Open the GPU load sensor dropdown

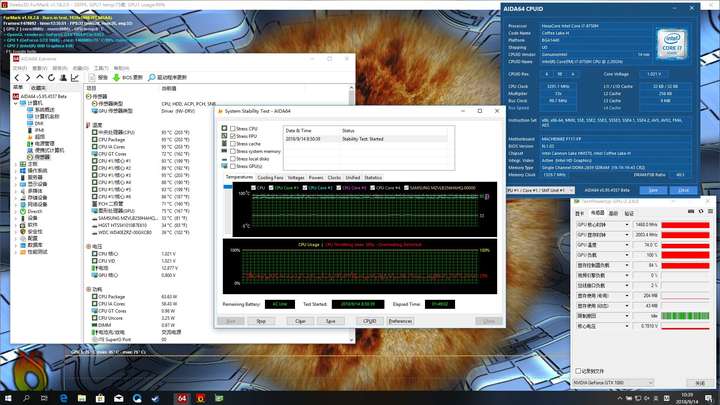[x=627, y=255]
